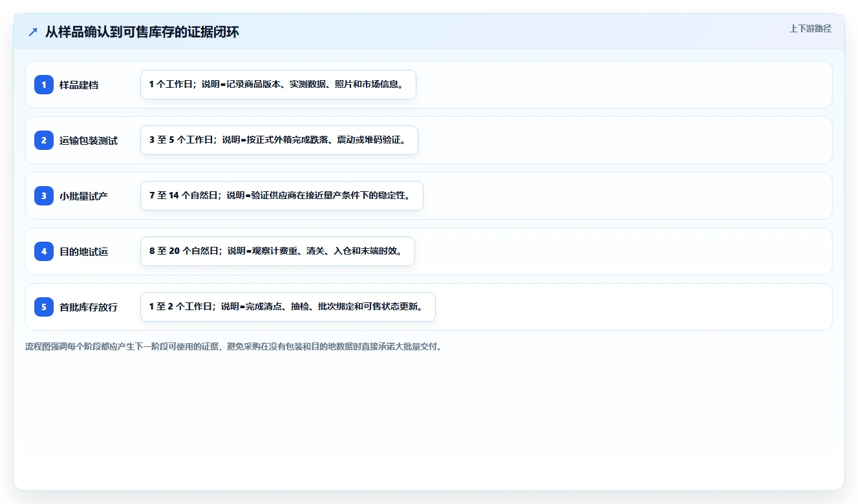Select the 样品建档 step label
858x504 pixels.
(x=79, y=85)
